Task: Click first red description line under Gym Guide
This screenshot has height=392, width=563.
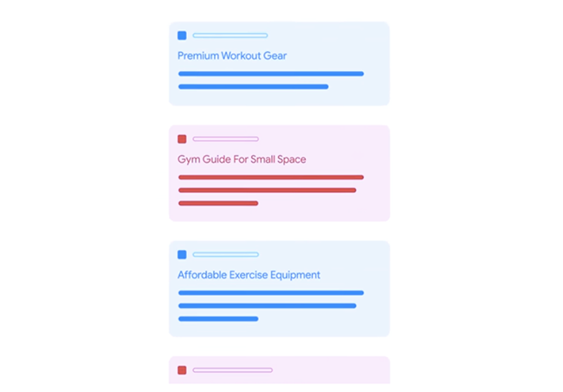Action: [x=271, y=177]
